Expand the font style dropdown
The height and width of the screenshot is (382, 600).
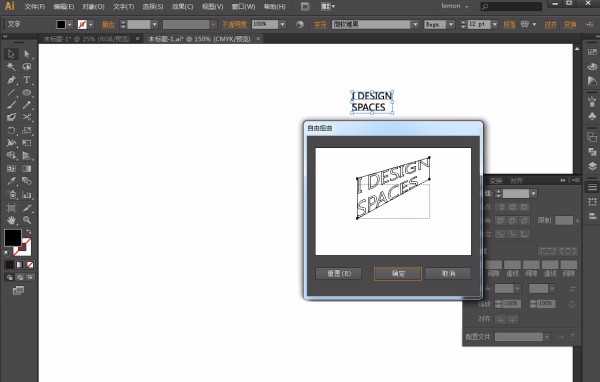coord(451,24)
